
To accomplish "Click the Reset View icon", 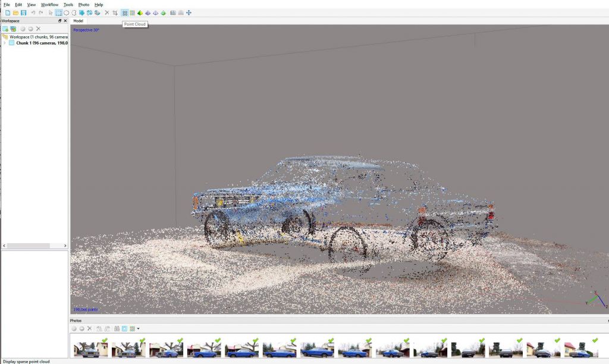I will pyautogui.click(x=189, y=12).
